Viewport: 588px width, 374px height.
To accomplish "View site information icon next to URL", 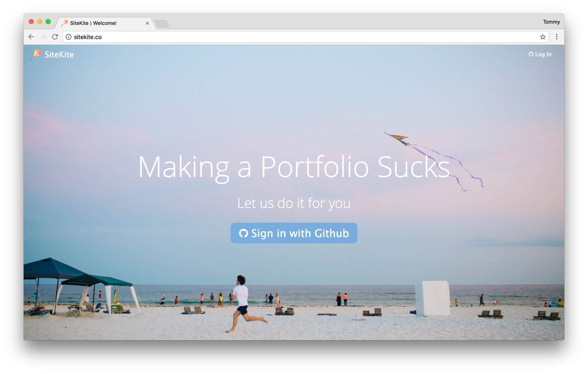I will click(68, 37).
